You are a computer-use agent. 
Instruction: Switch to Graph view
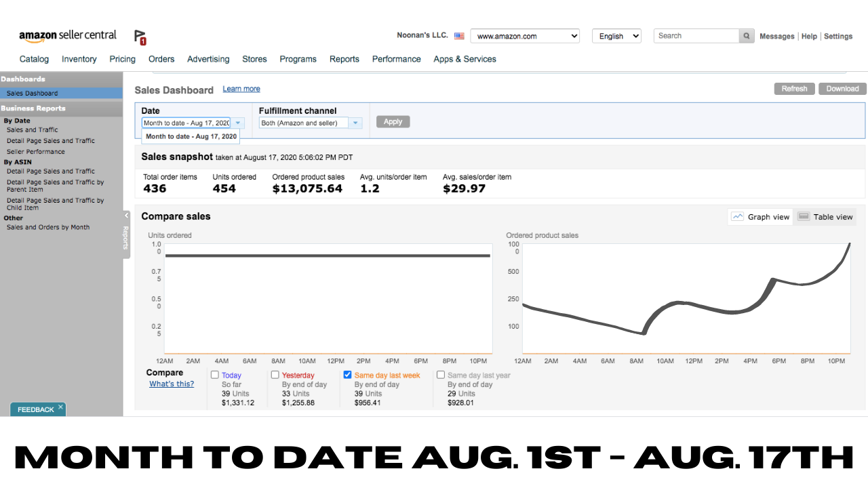pos(761,217)
